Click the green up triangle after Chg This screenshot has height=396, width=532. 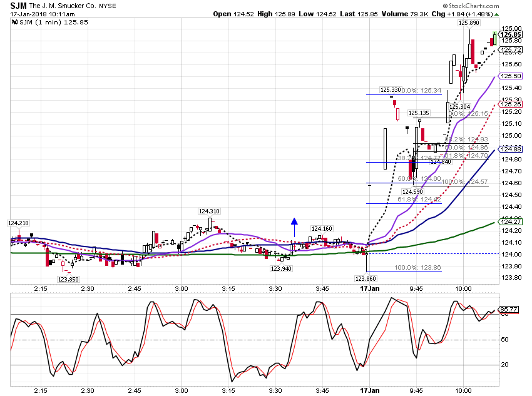tap(497, 14)
